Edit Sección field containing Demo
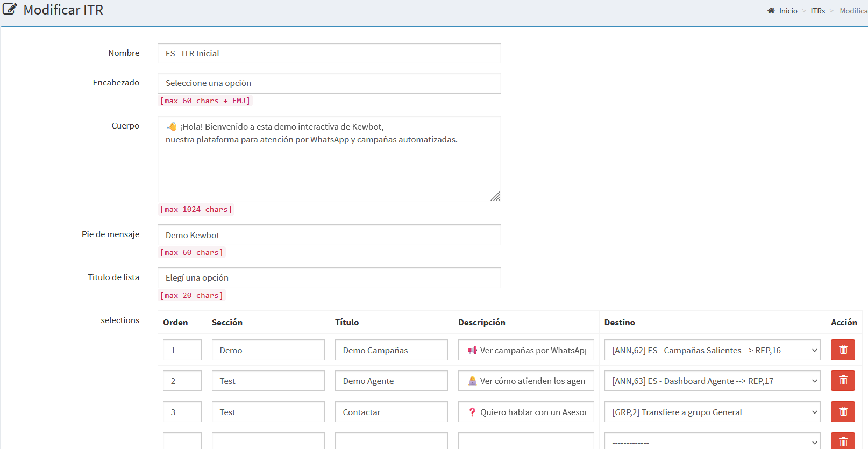This screenshot has width=868, height=449. point(268,350)
